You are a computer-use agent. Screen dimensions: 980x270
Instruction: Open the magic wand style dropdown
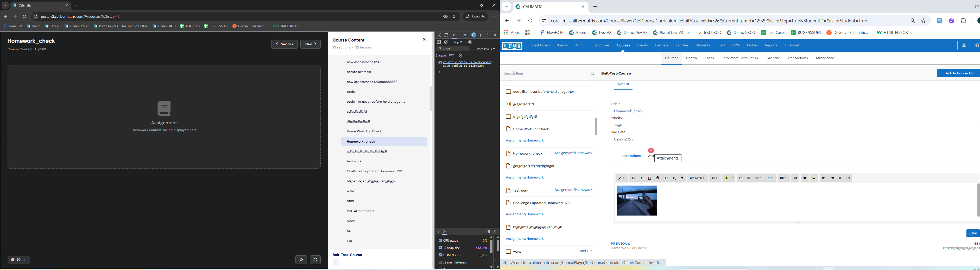(x=622, y=178)
